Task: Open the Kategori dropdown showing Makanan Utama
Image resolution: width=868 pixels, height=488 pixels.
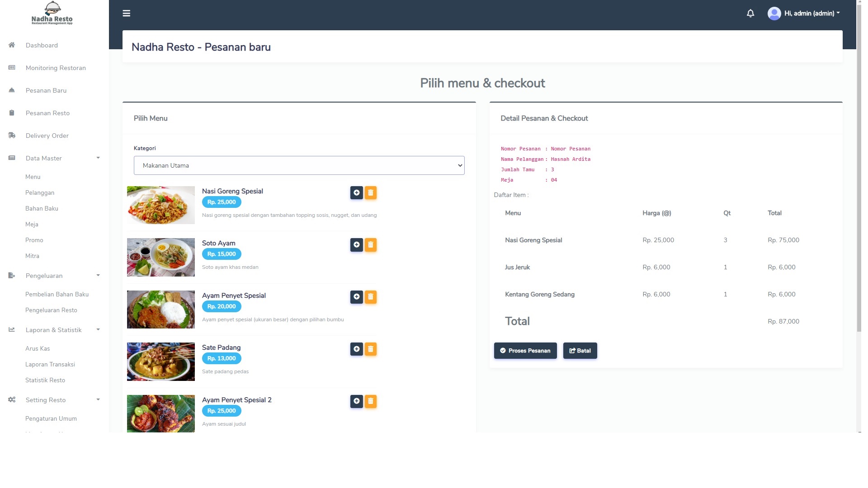Action: pyautogui.click(x=299, y=165)
